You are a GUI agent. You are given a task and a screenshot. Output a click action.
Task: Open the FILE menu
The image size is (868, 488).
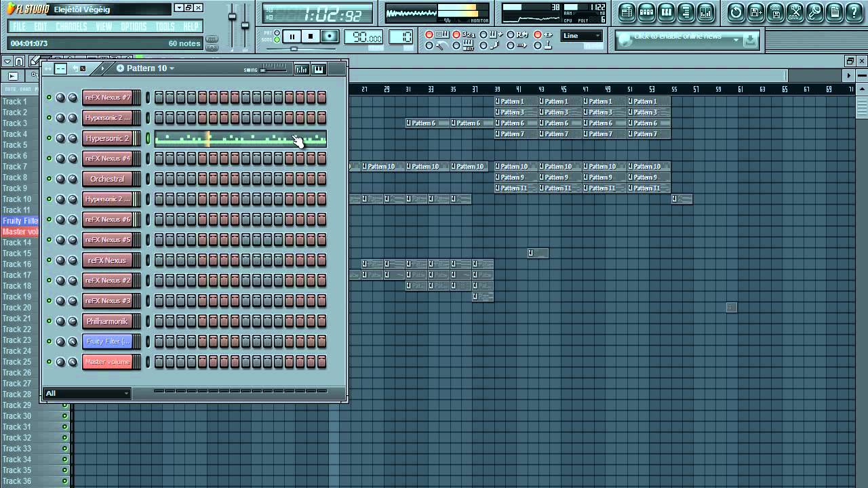point(20,26)
